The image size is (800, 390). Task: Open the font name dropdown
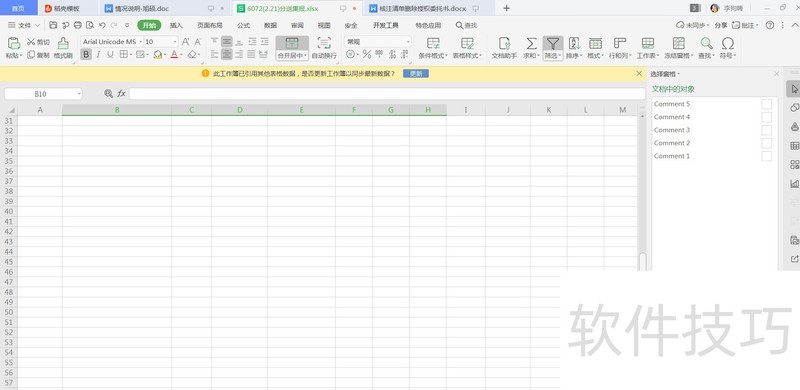tap(140, 42)
